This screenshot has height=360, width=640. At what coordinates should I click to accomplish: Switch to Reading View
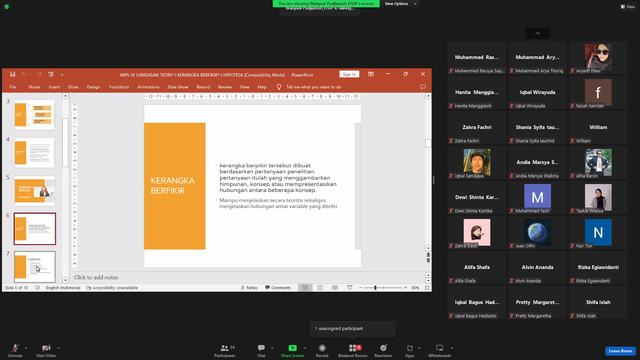point(335,288)
